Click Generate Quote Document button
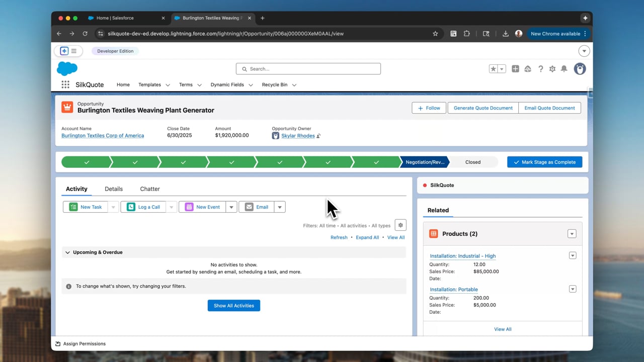 pos(483,108)
